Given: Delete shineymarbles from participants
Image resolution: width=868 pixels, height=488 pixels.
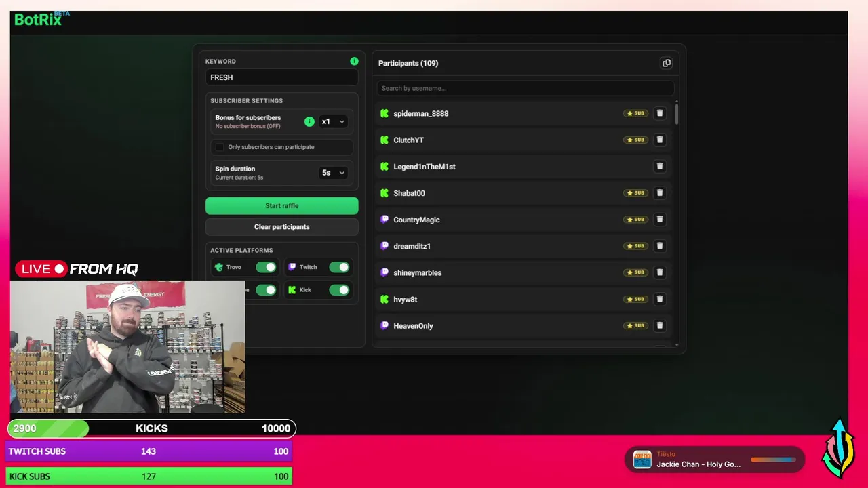Looking at the screenshot, I should (x=659, y=272).
